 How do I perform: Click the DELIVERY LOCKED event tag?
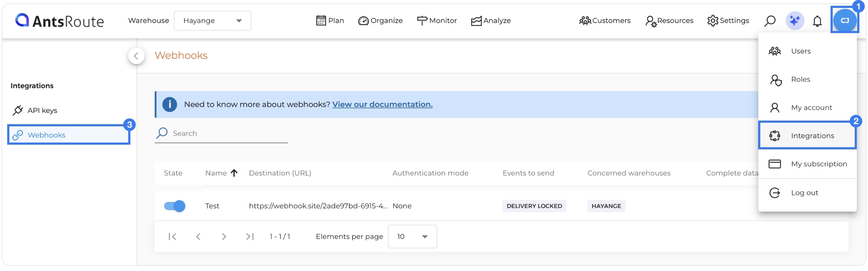point(534,206)
